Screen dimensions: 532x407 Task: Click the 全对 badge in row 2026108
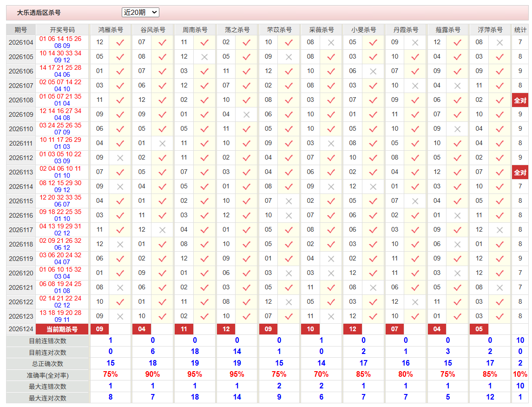pos(520,100)
